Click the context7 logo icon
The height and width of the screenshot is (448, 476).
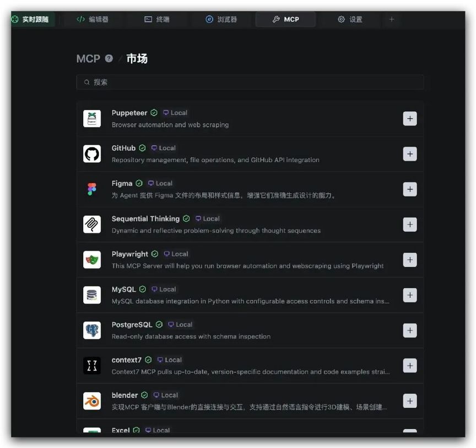tap(92, 365)
